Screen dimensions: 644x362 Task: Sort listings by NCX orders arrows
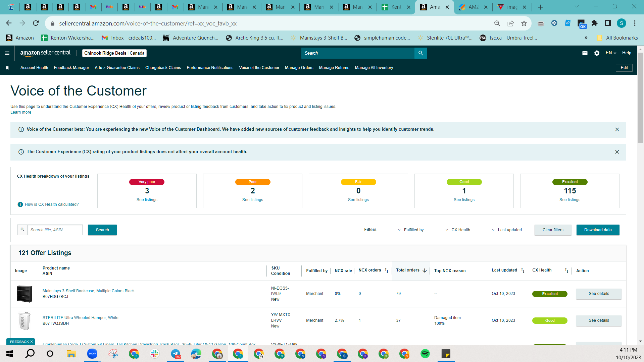pyautogui.click(x=386, y=270)
